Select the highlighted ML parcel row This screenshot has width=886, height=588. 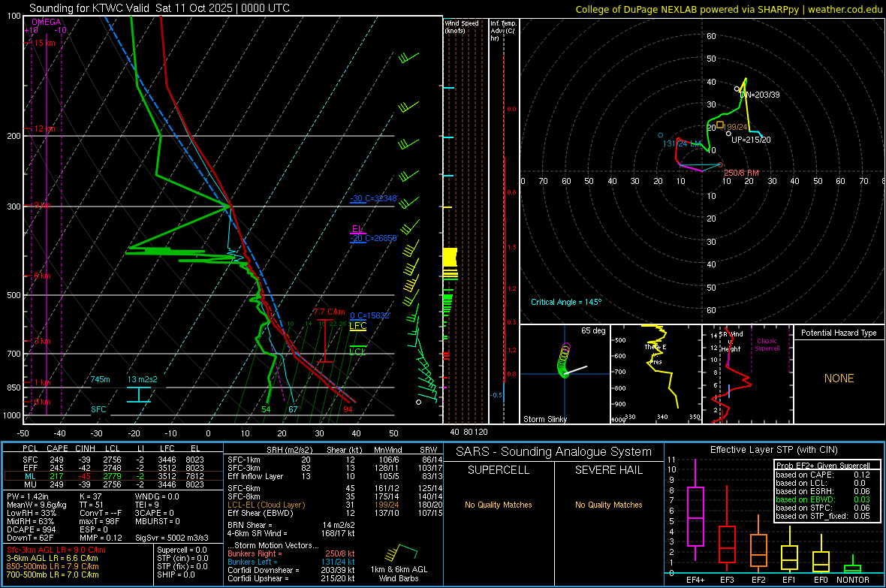coord(113,476)
